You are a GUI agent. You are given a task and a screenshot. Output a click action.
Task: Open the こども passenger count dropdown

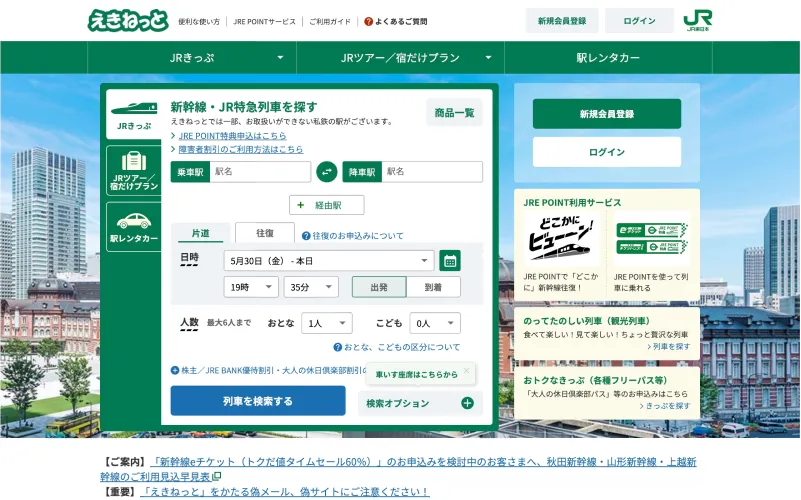(x=435, y=323)
